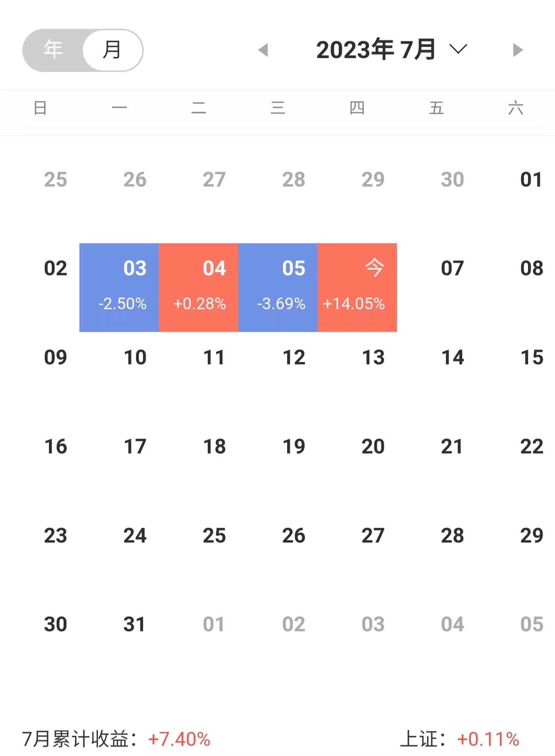Tap grayed date 25 from previous month
The width and height of the screenshot is (555, 756).
(x=55, y=180)
